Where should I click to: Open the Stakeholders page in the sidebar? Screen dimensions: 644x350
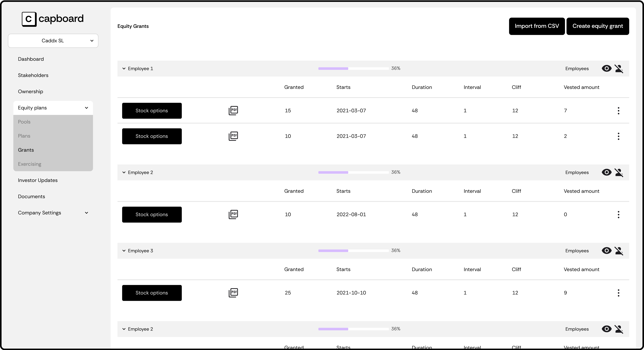[33, 75]
